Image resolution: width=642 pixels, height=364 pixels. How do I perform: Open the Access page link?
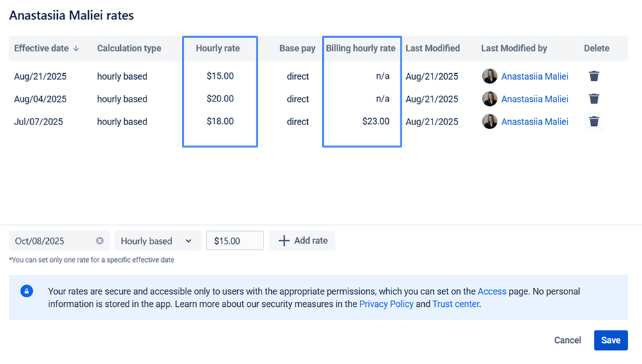coord(492,291)
